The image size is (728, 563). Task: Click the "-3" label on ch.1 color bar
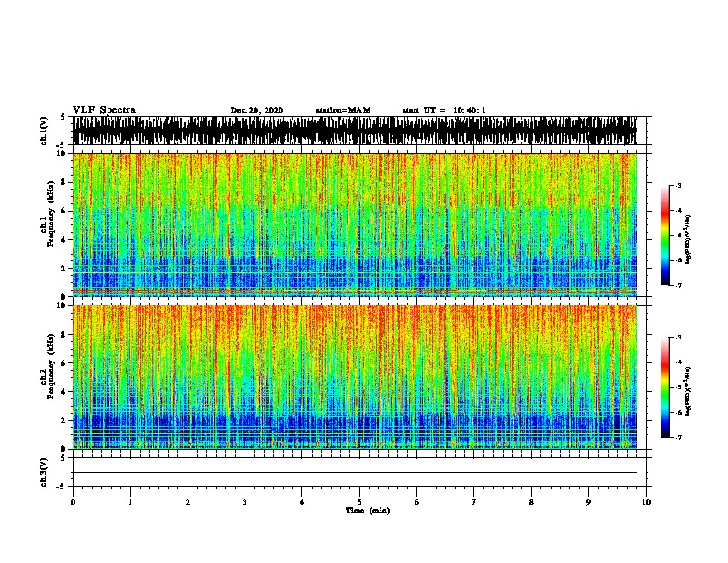click(x=677, y=185)
